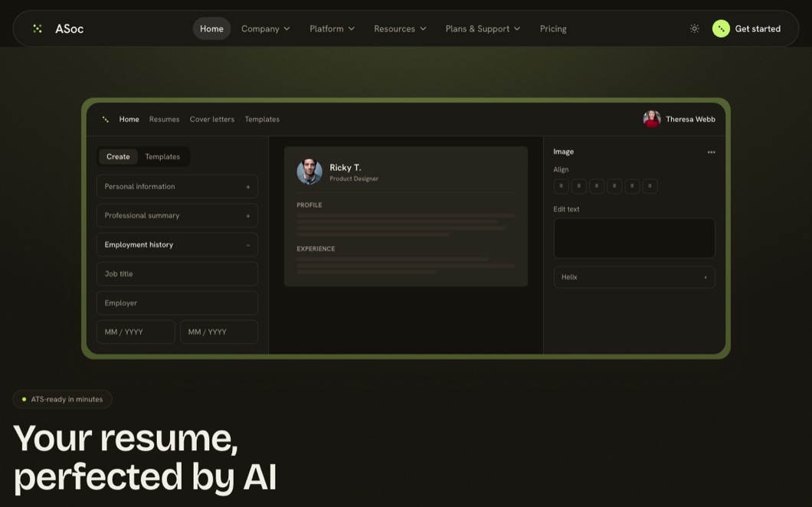This screenshot has width=812, height=507.
Task: Click Ricky T. profile photo
Action: (309, 172)
